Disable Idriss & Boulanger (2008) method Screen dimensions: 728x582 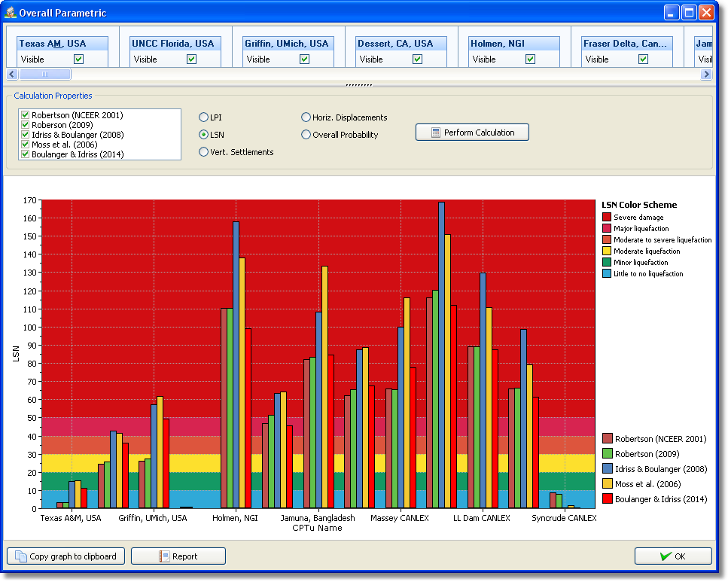click(x=26, y=135)
